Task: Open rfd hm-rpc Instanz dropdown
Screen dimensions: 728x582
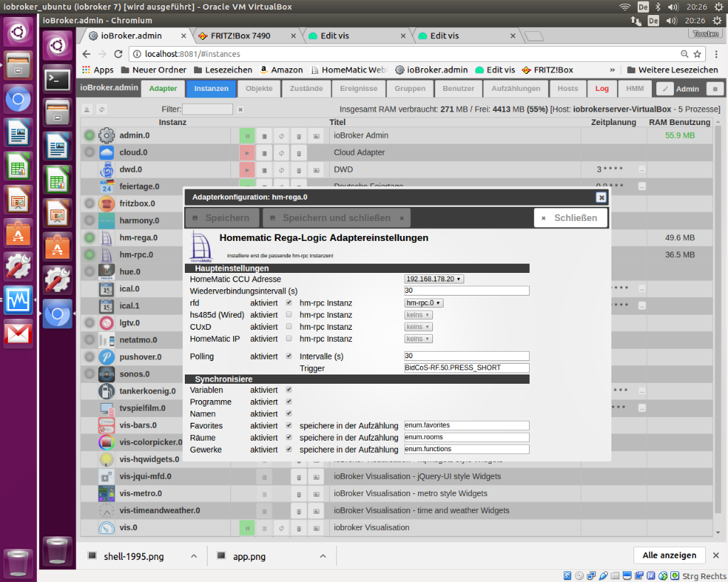Action: click(x=424, y=303)
